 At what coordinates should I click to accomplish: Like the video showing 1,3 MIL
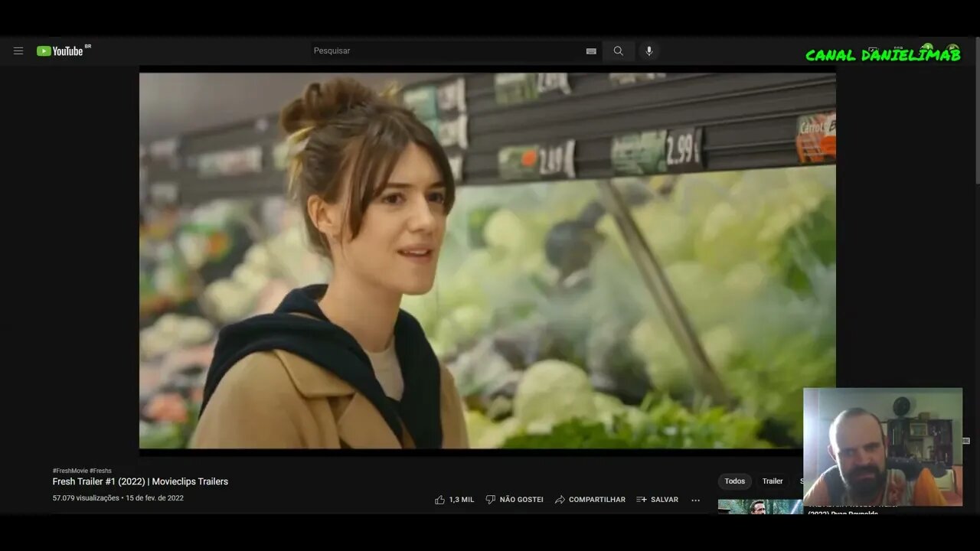pyautogui.click(x=455, y=500)
